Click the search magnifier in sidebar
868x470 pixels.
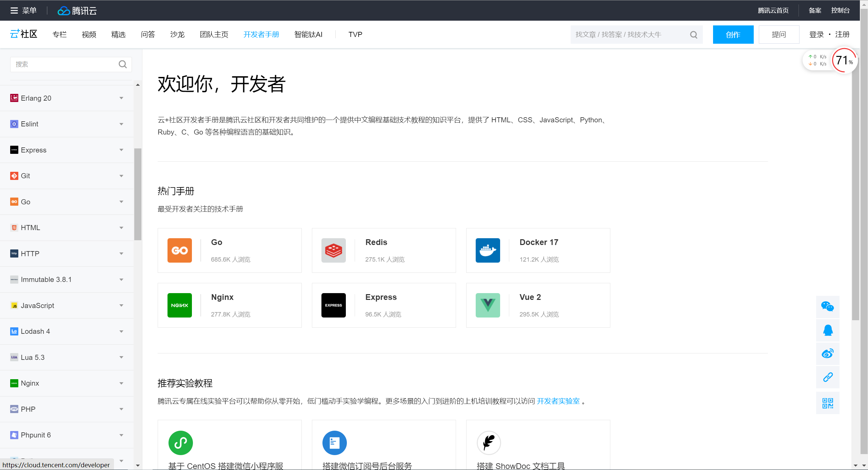(x=122, y=64)
